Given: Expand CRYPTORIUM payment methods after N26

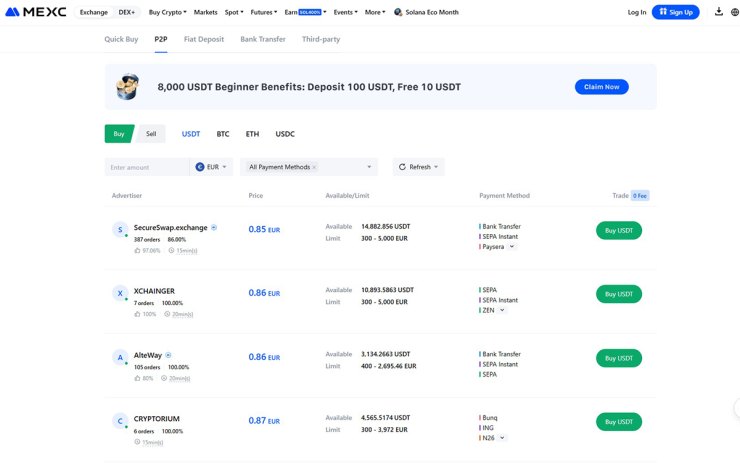Looking at the screenshot, I should 502,438.
